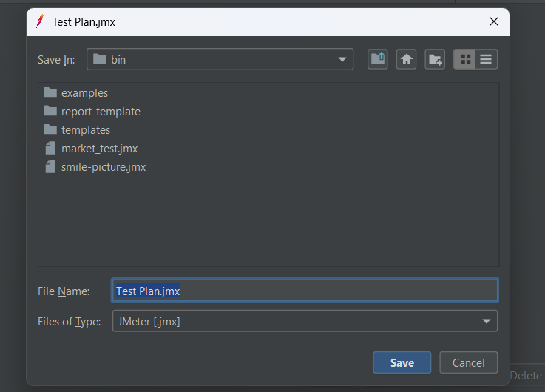This screenshot has height=392, width=545.
Task: Click the folder icon beside report-template
Action: [x=50, y=112]
